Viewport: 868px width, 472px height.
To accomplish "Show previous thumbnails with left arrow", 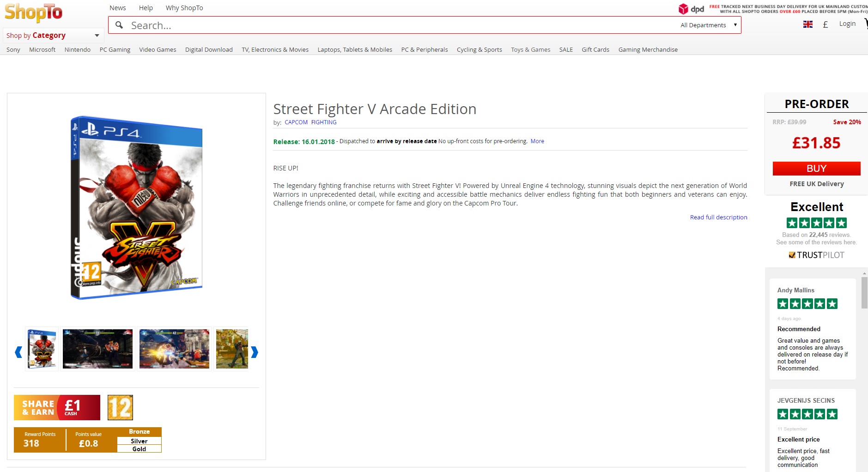I will (18, 352).
